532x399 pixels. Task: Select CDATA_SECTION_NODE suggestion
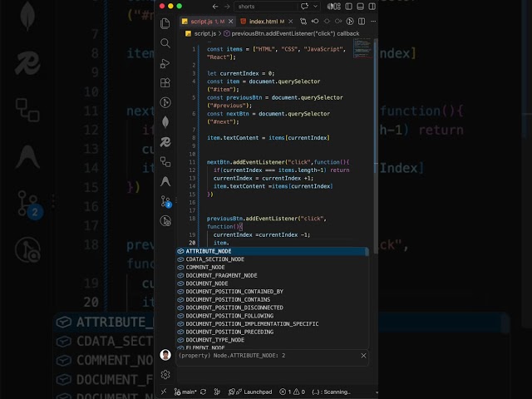[x=272, y=259]
